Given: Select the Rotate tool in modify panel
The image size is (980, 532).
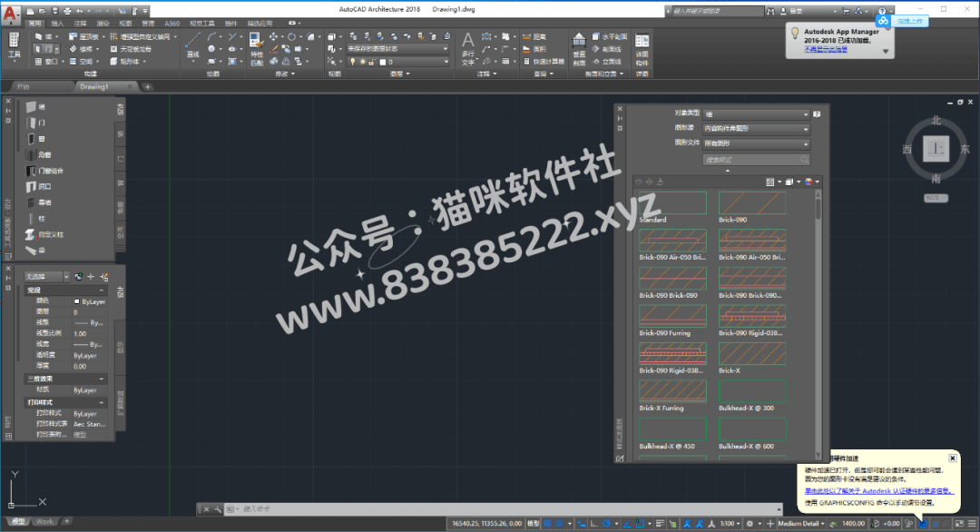Looking at the screenshot, I should (x=291, y=37).
